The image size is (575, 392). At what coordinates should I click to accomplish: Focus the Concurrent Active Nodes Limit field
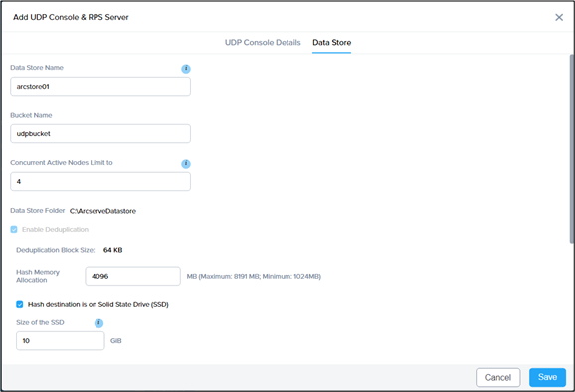[100, 181]
